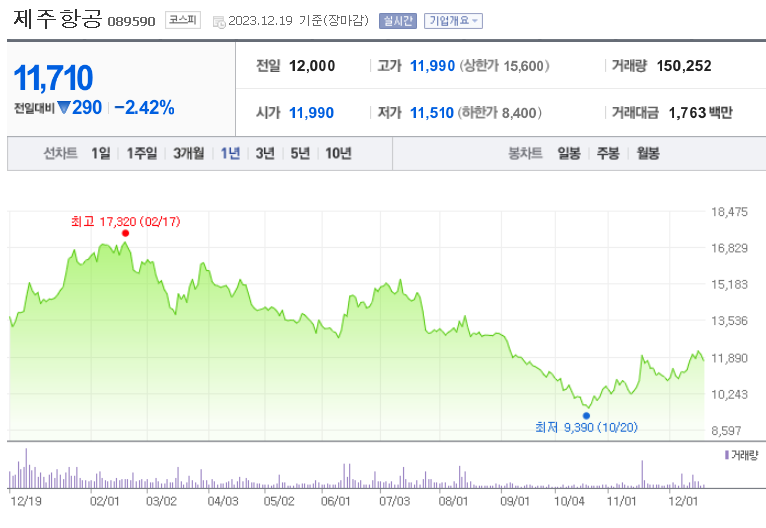Click the 전일 value 12,000
Screen dimensions: 766x528
coord(312,66)
